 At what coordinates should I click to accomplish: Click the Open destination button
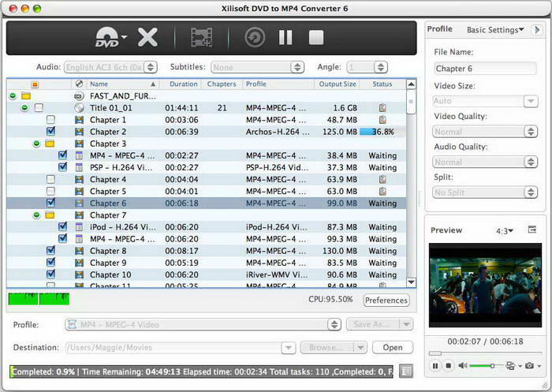point(393,347)
